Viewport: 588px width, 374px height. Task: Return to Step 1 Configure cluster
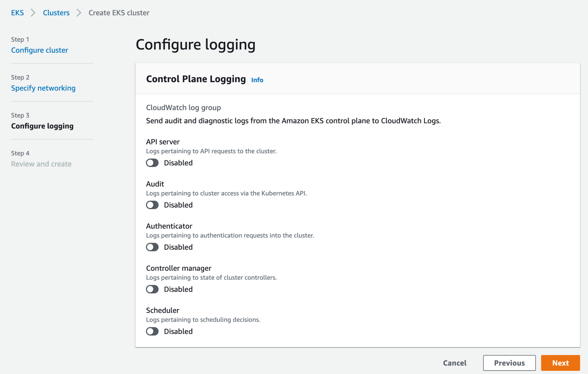pos(40,50)
